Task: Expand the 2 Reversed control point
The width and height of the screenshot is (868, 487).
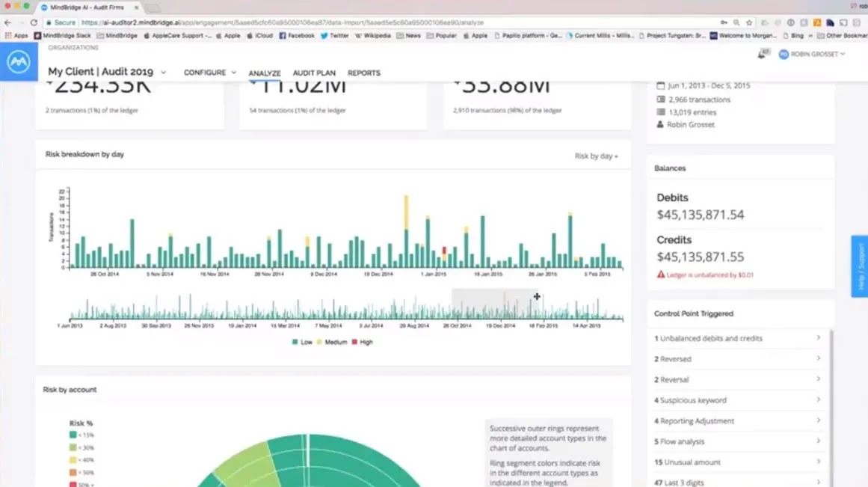Action: 738,359
